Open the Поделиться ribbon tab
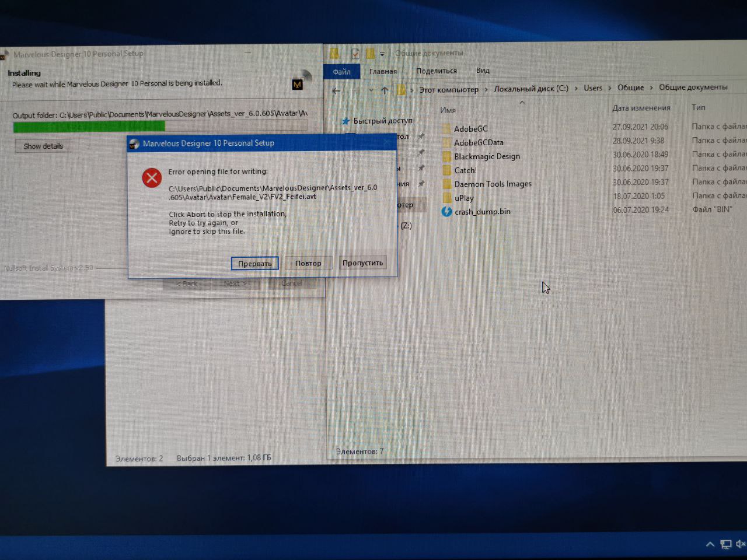Image resolution: width=747 pixels, height=560 pixels. click(x=437, y=71)
